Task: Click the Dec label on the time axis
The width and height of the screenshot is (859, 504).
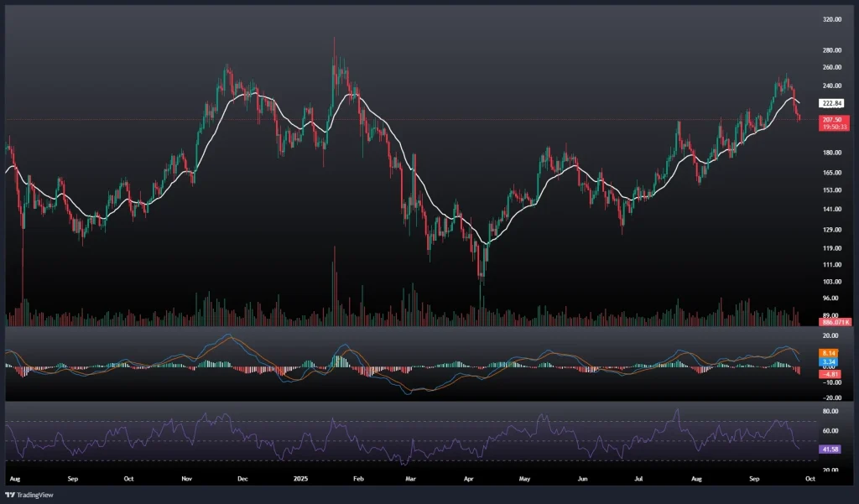Action: pos(242,478)
